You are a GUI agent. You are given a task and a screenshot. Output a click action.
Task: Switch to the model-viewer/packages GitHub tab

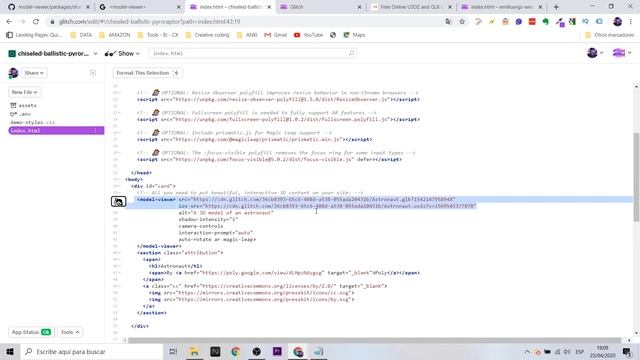[49, 7]
